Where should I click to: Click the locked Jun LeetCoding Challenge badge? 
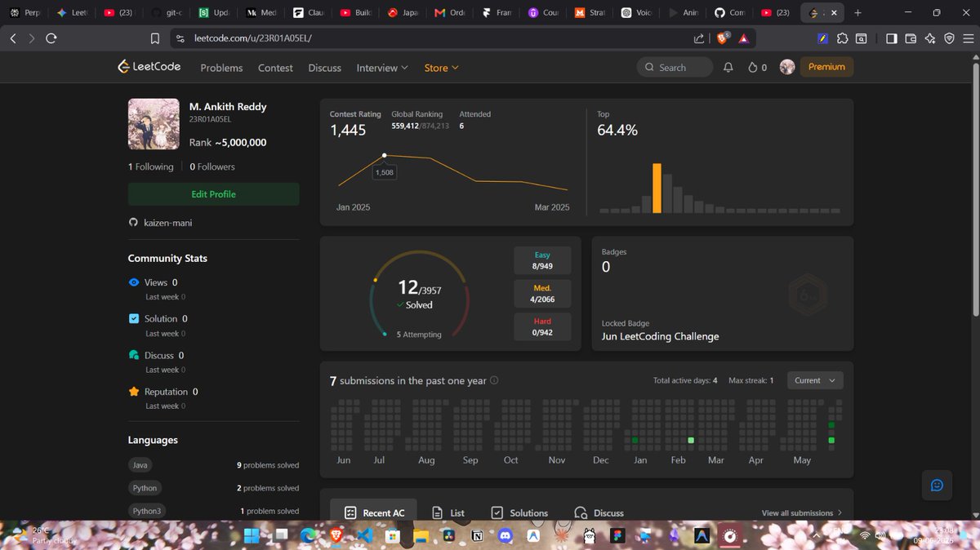pyautogui.click(x=807, y=294)
